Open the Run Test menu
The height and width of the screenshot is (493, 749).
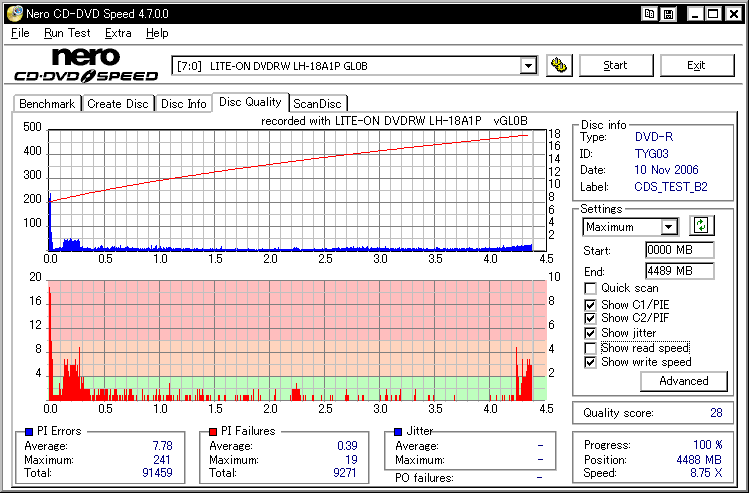[67, 33]
